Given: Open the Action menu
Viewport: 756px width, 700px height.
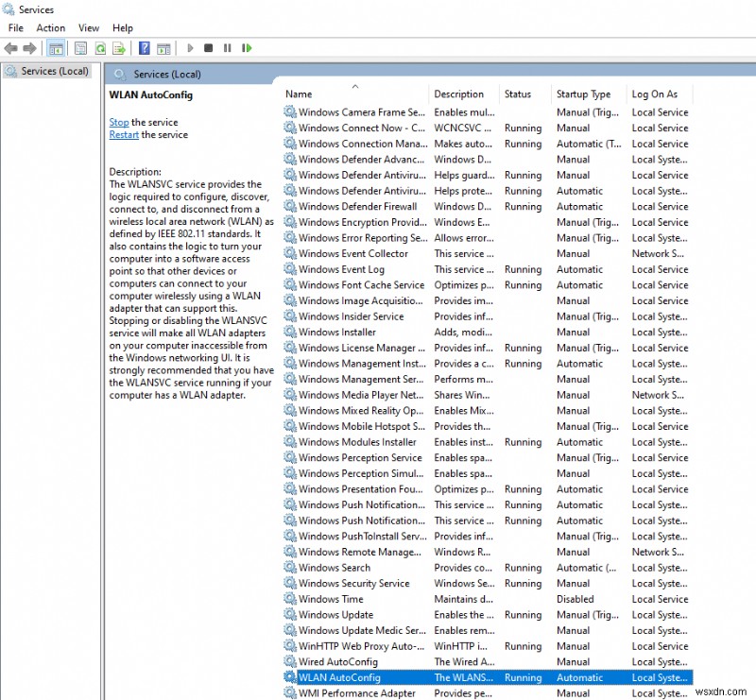Looking at the screenshot, I should click(x=51, y=27).
